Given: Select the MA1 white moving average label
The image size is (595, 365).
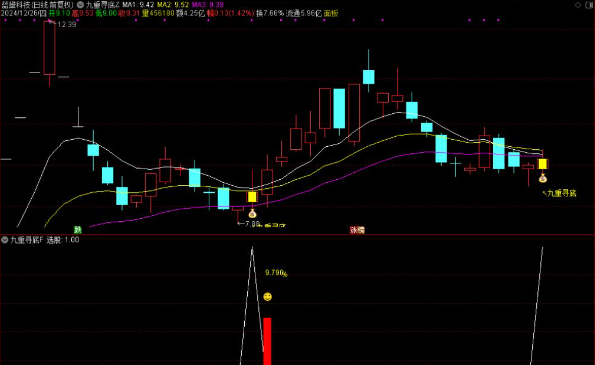Looking at the screenshot, I should (138, 5).
